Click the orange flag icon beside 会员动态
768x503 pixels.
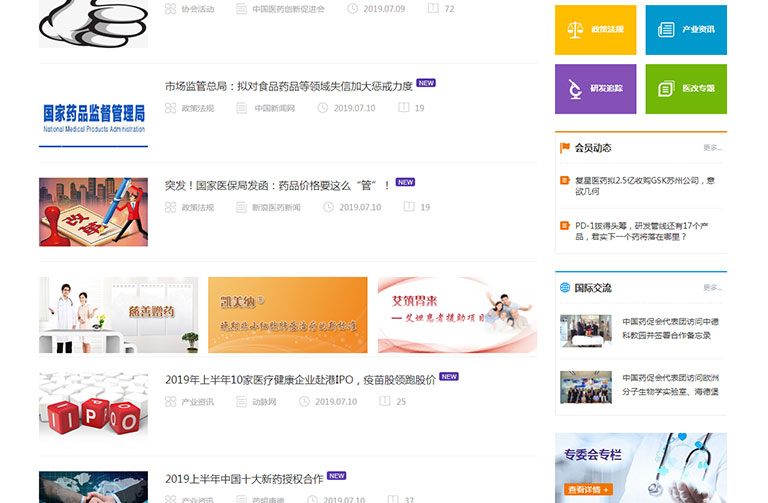point(565,148)
